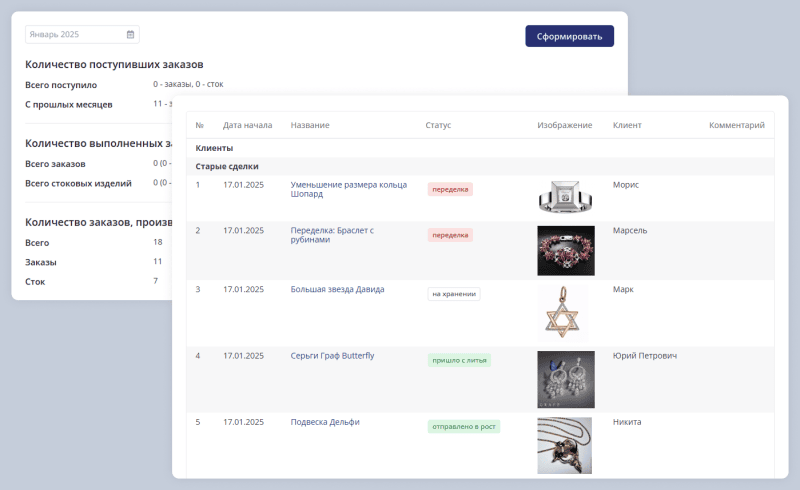Screen dimensions: 800x490
Task: Click the переделка status badge in row 1
Action: pyautogui.click(x=450, y=189)
